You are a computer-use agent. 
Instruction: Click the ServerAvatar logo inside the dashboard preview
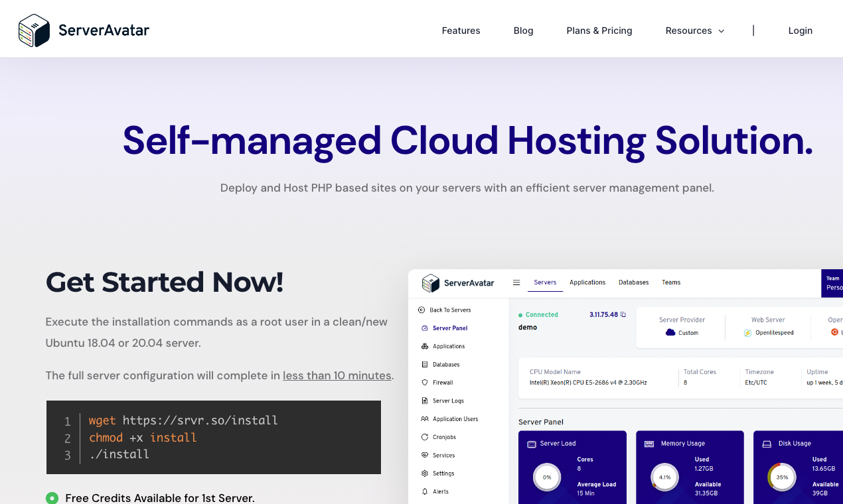click(458, 283)
